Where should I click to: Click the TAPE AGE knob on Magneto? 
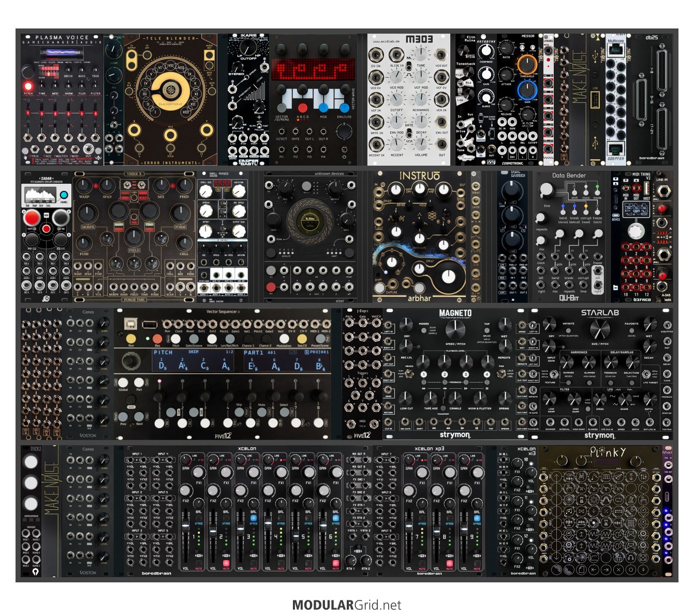click(x=431, y=398)
